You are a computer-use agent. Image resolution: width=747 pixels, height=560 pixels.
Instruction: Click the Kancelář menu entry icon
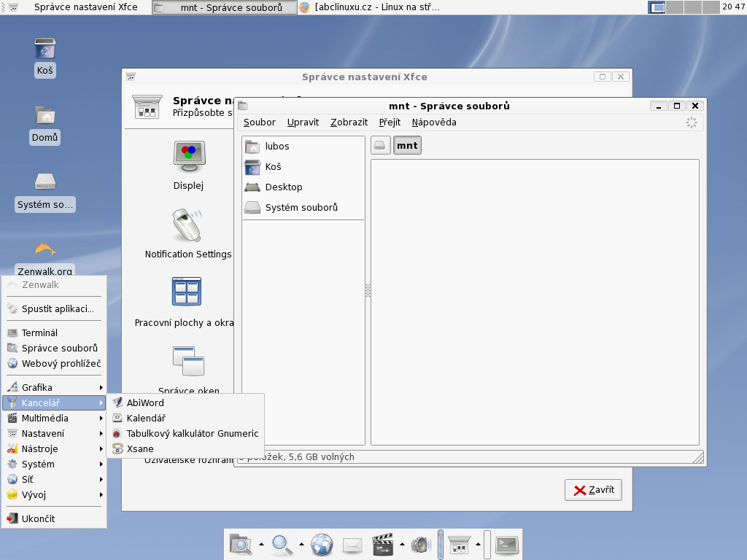[12, 402]
